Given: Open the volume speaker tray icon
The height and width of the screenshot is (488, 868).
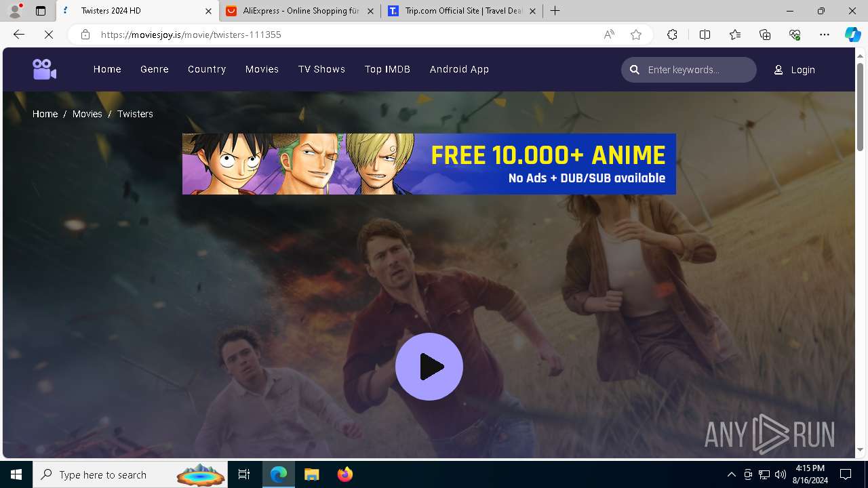Looking at the screenshot, I should pos(781,474).
